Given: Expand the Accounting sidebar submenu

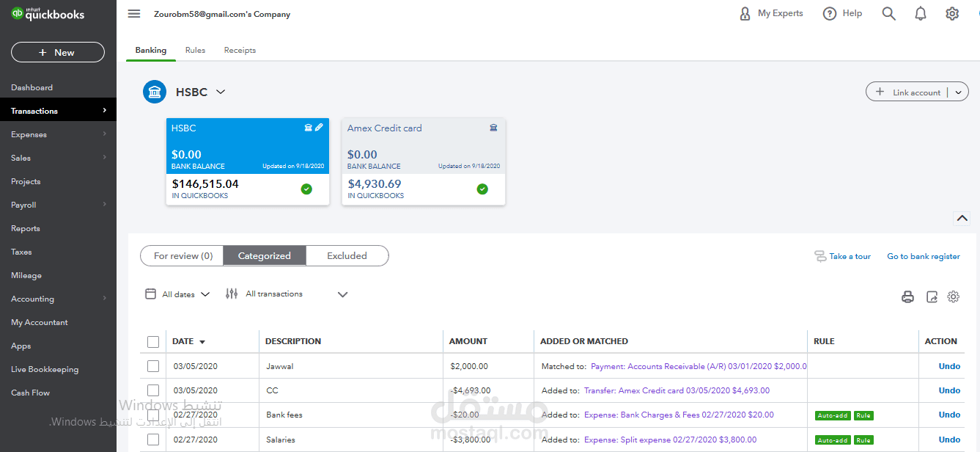Looking at the screenshot, I should (105, 299).
